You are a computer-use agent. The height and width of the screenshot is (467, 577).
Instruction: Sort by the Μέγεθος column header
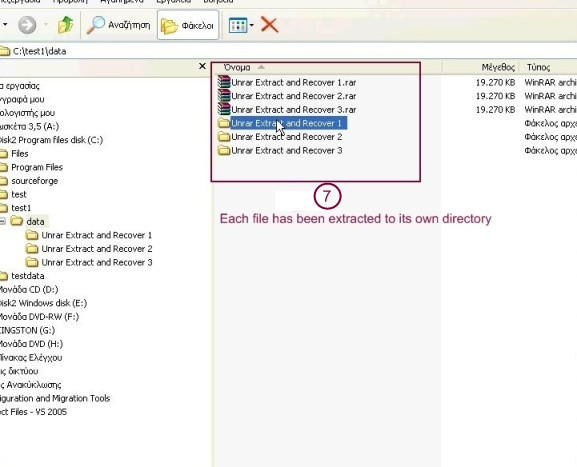click(x=498, y=67)
